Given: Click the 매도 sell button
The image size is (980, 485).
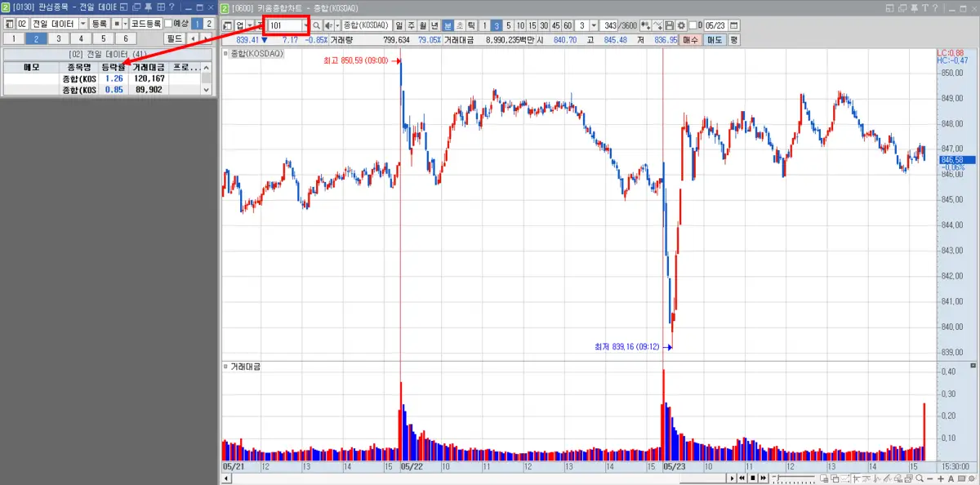Looking at the screenshot, I should pos(715,39).
